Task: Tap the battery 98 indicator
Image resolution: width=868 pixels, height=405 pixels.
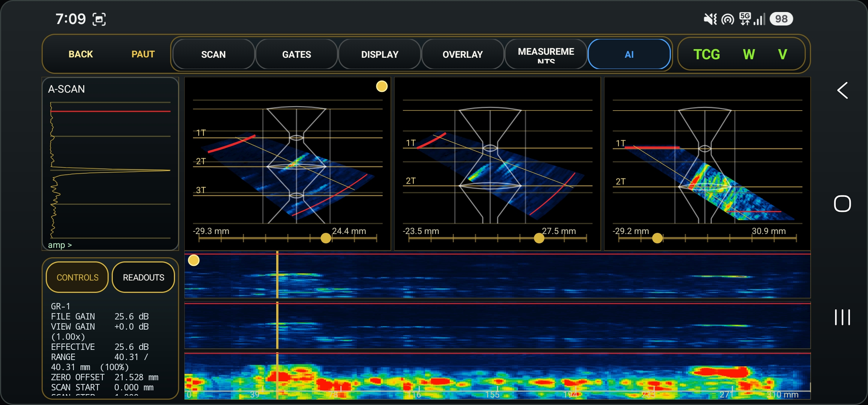Action: 781,19
